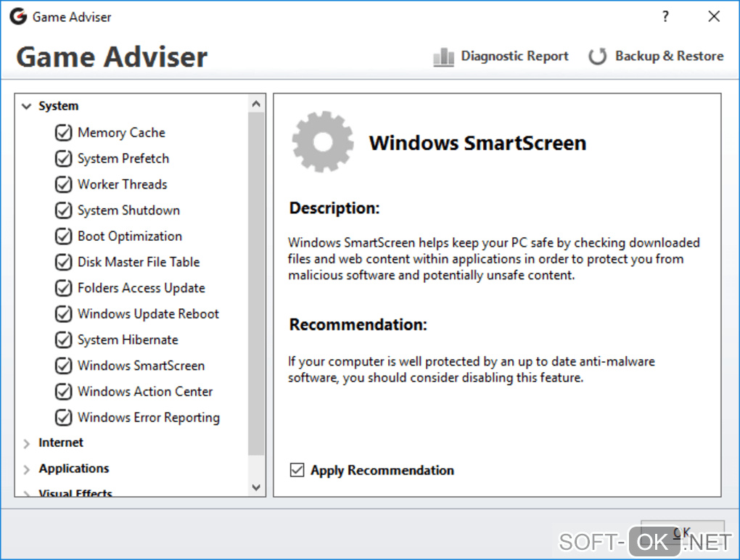This screenshot has width=740, height=560.
Task: Toggle the System Prefetch checkbox
Action: 63,159
